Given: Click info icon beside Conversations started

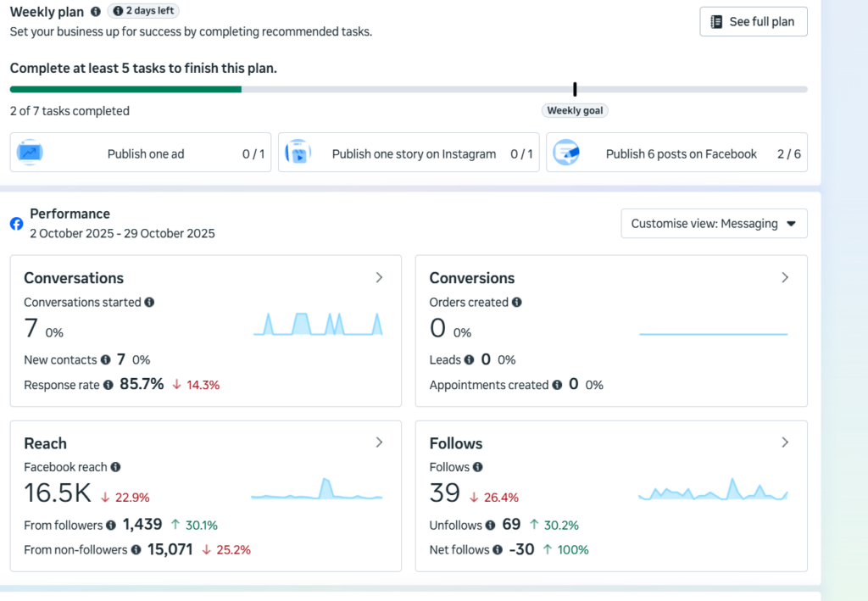Looking at the screenshot, I should 149,302.
